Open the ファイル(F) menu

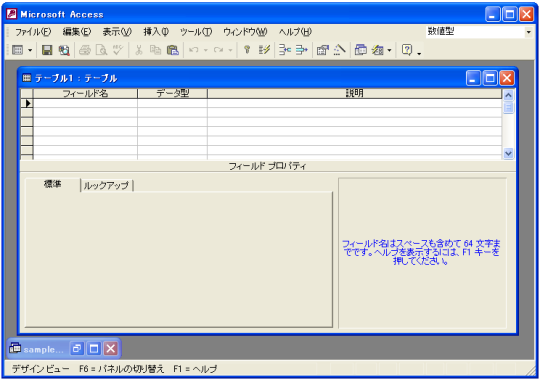(x=33, y=32)
